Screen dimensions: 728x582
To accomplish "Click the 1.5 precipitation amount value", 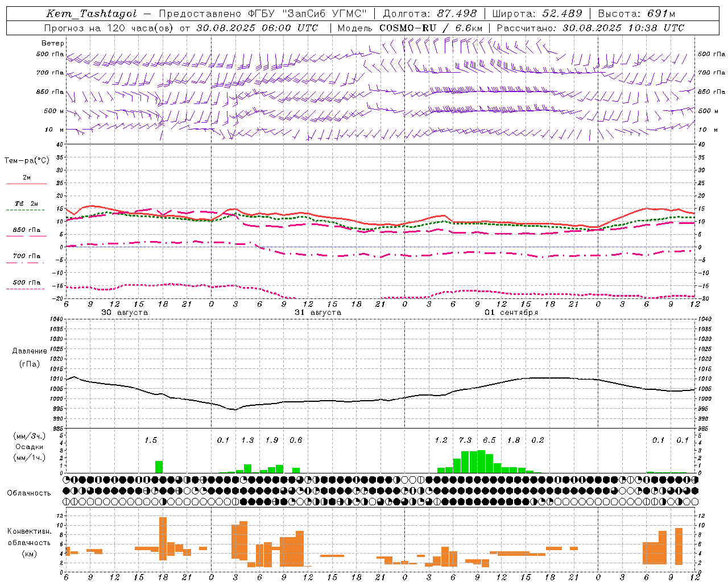I will point(151,440).
